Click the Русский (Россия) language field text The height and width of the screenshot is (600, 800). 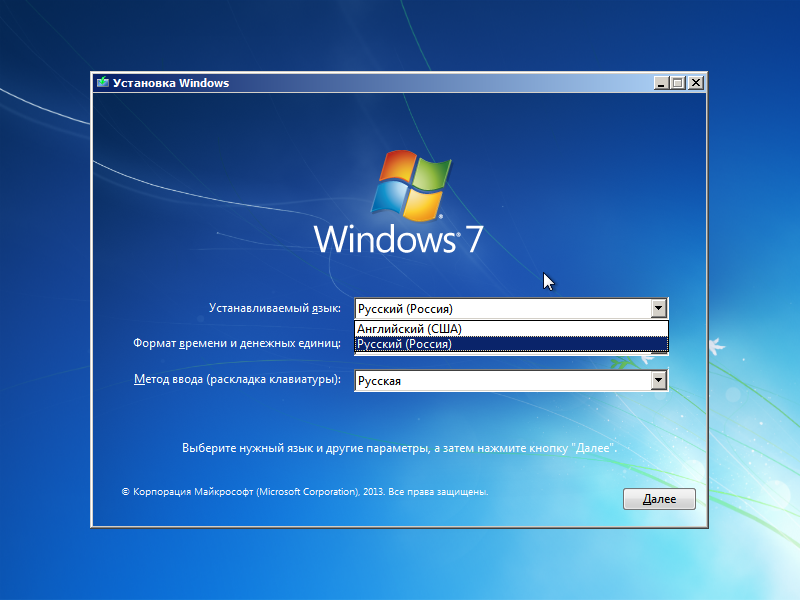(x=405, y=309)
